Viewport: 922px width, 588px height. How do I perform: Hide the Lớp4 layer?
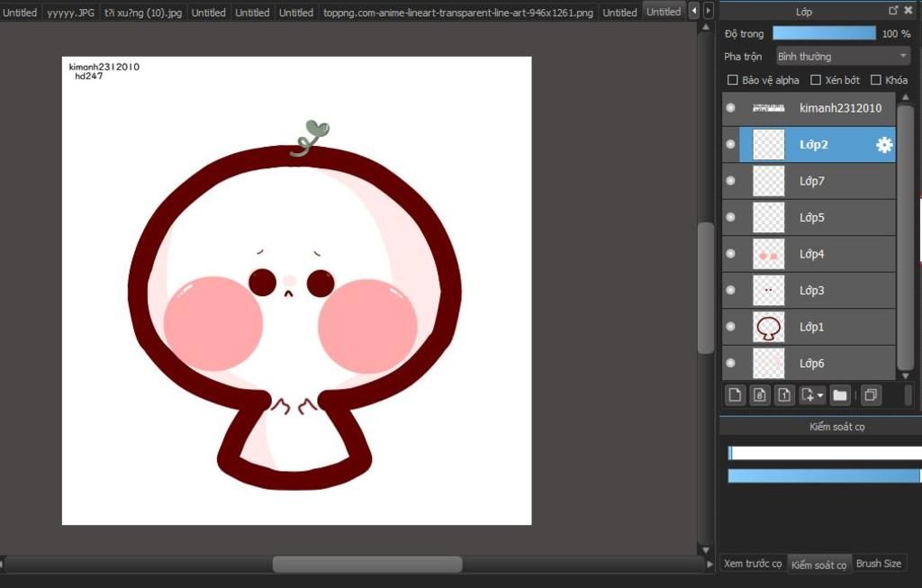pos(730,254)
